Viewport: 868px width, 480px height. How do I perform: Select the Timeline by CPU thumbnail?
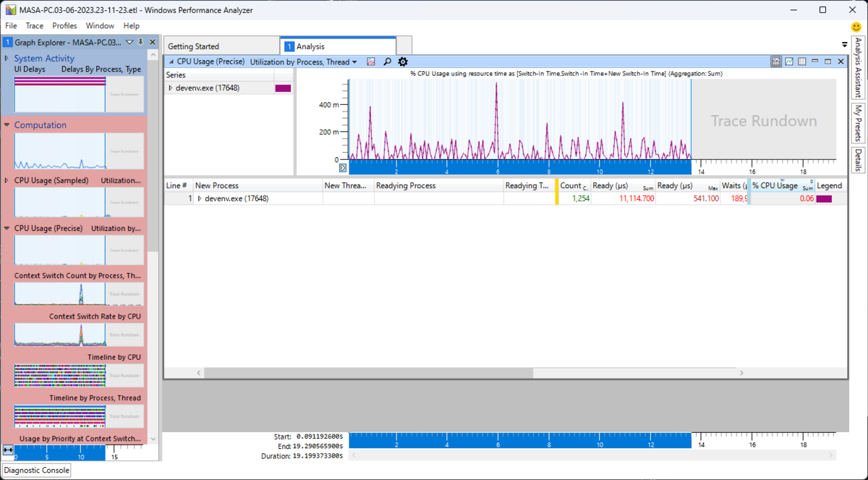pos(79,375)
